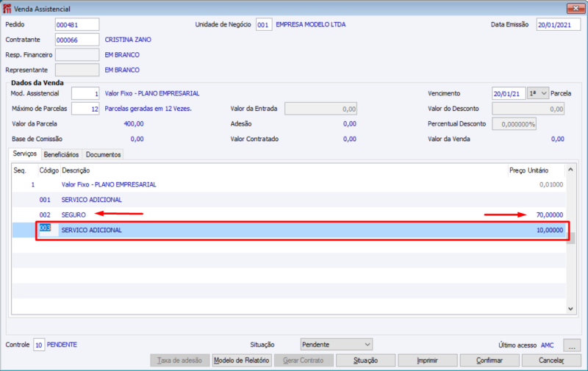Click the CRISTINA ZANO contractor name

[x=128, y=40]
